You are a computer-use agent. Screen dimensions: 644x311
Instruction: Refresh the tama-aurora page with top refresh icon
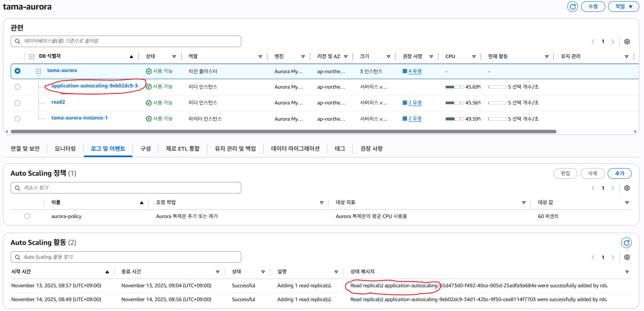click(572, 7)
